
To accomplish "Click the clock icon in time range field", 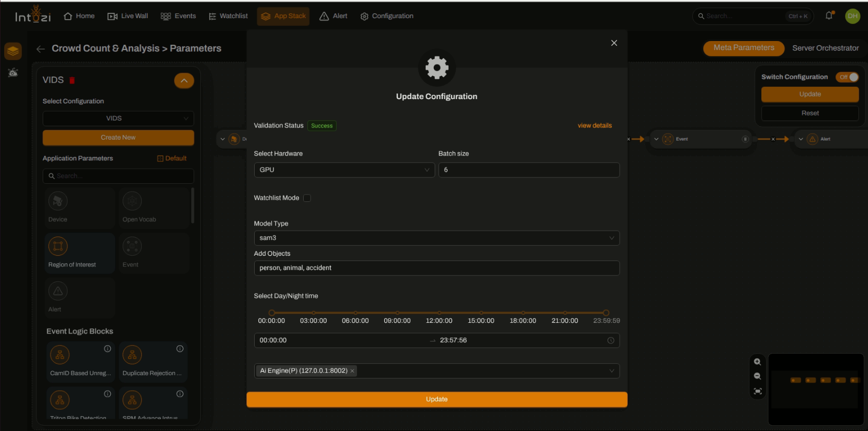I will [611, 340].
